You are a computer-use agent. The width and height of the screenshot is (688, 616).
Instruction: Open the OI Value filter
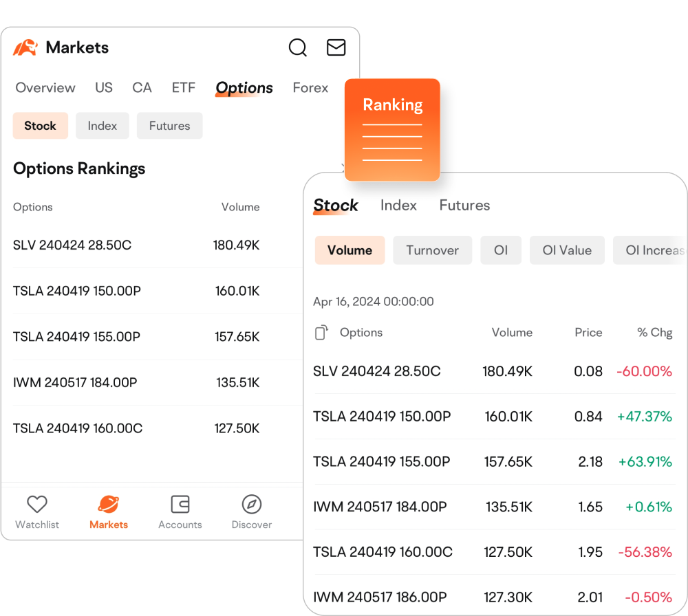click(567, 250)
